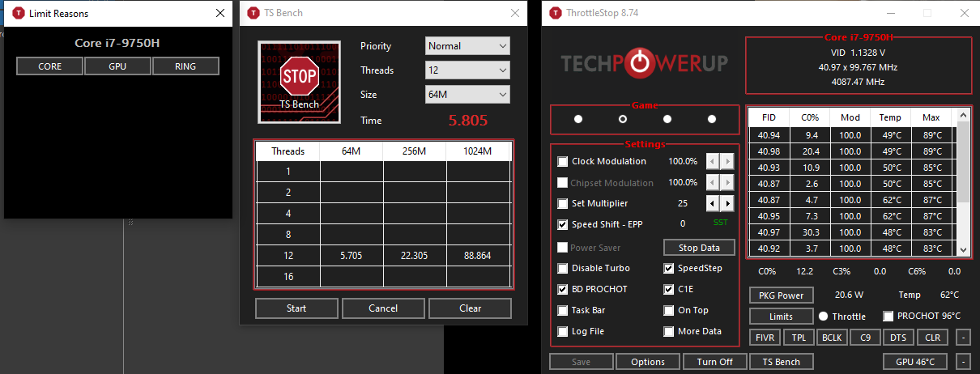Click the GPU 46°C button
980x374 pixels.
point(916,362)
